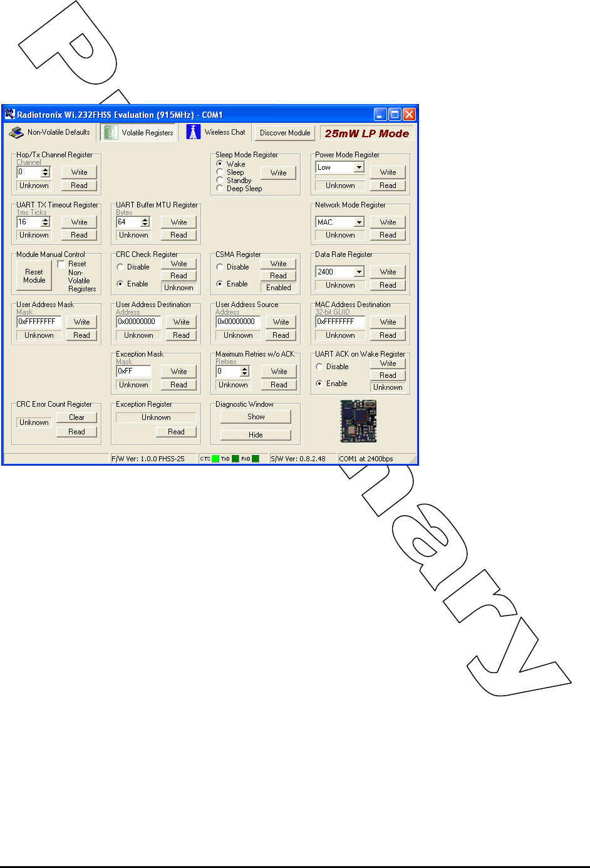Switch to the Volatile Registers tab
This screenshot has width=590, height=868.
click(139, 132)
